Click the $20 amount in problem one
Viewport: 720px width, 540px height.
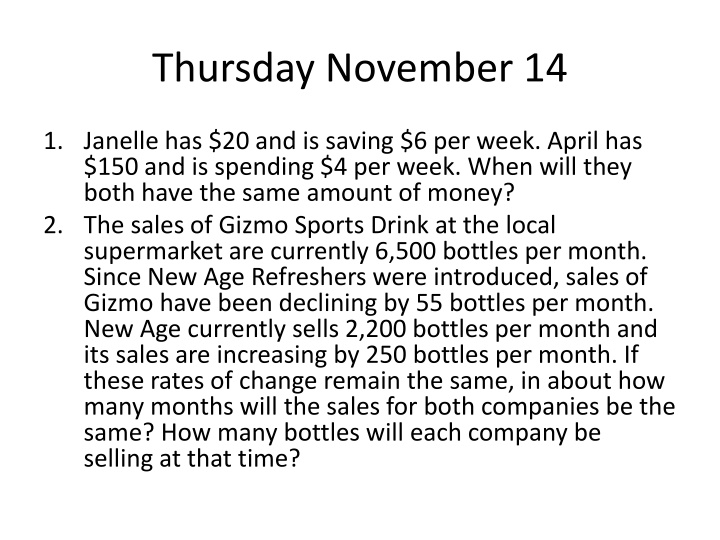229,141
